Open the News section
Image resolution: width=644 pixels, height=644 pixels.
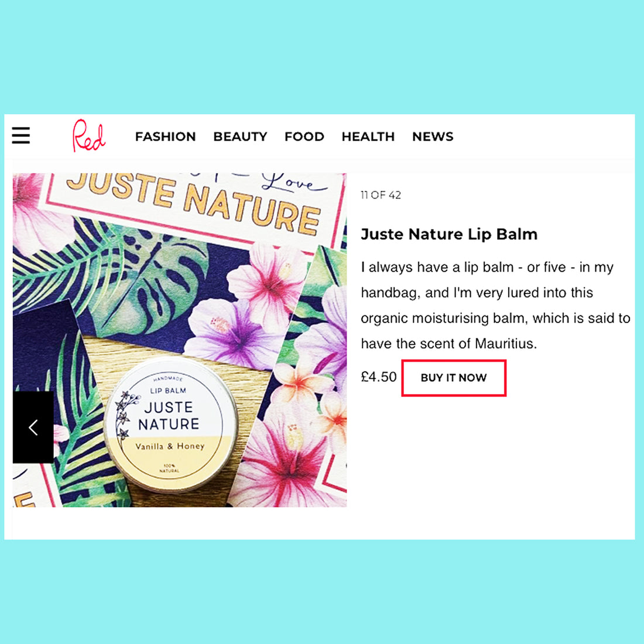tap(433, 136)
